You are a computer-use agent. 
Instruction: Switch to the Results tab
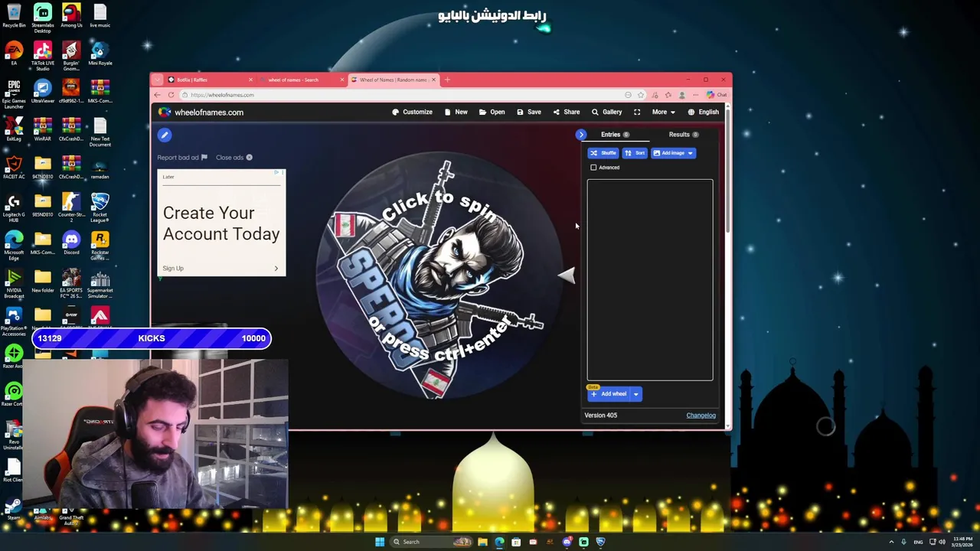coord(683,135)
